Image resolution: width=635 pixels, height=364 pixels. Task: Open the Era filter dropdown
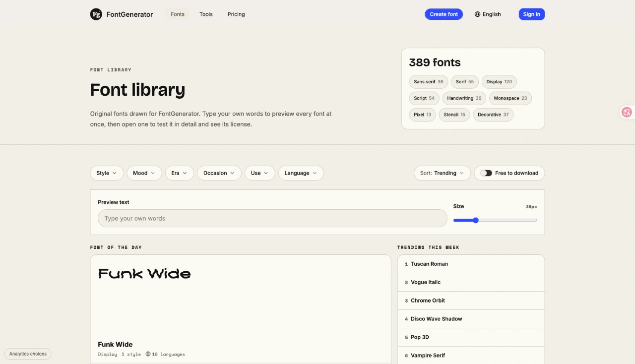pos(180,173)
